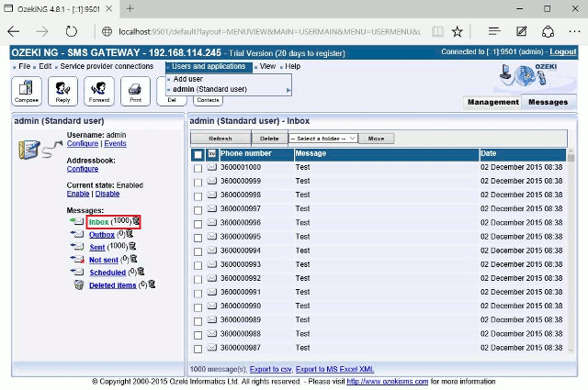Check the box for message 3600000998
This screenshot has width=588, height=390.
point(198,196)
